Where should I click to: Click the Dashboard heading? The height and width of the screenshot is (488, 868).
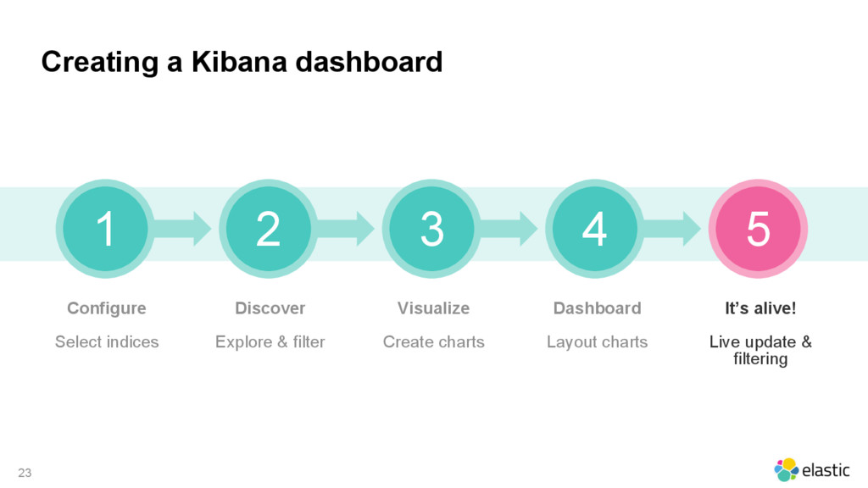[598, 308]
